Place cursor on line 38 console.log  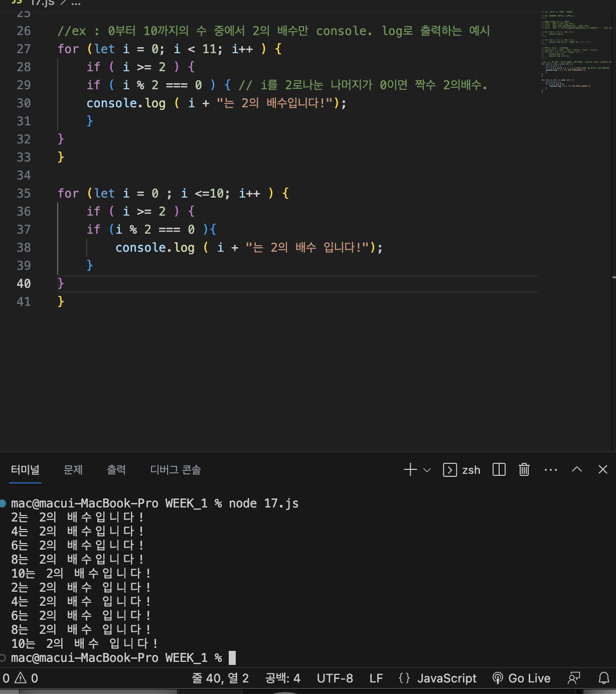point(155,248)
